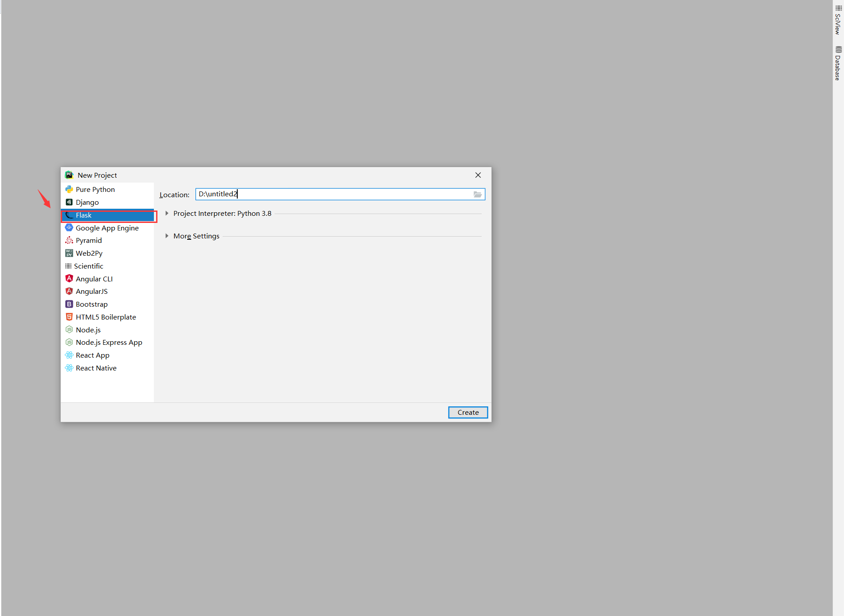This screenshot has width=844, height=616.
Task: Select the Bootstrap project type
Action: coord(107,304)
